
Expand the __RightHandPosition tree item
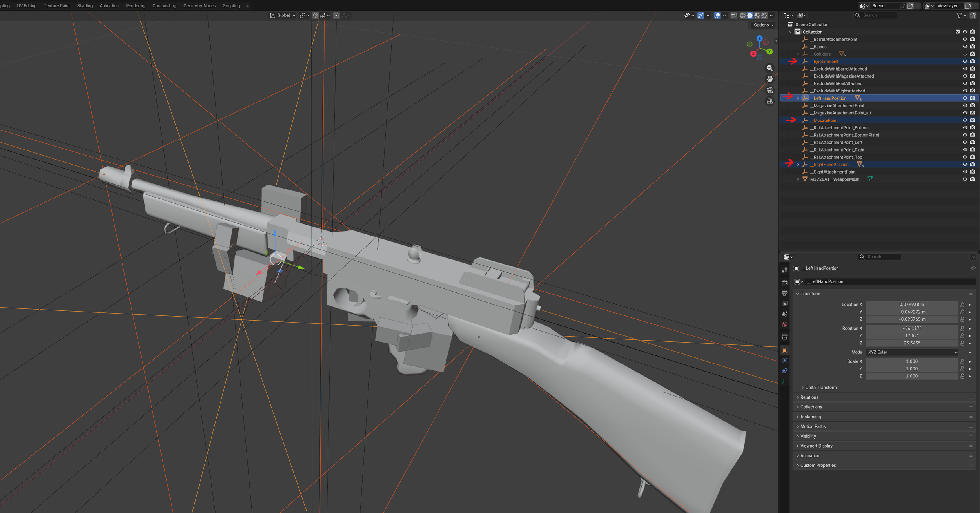pyautogui.click(x=797, y=165)
